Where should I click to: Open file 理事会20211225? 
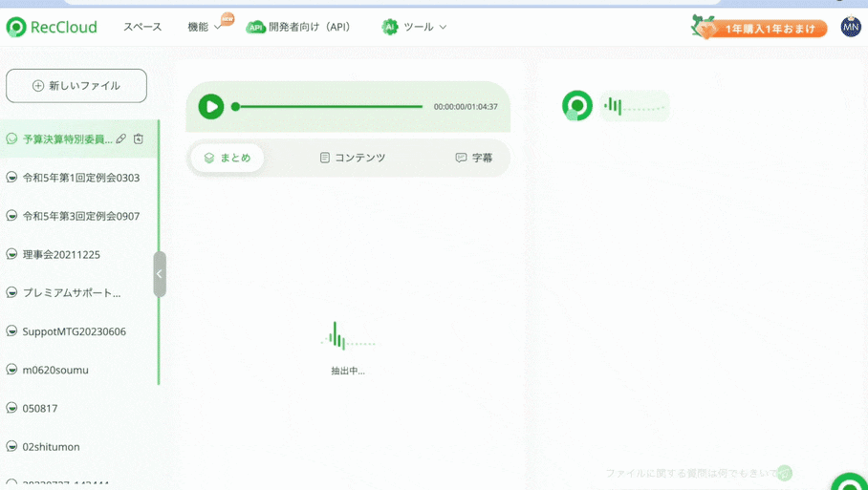click(61, 254)
